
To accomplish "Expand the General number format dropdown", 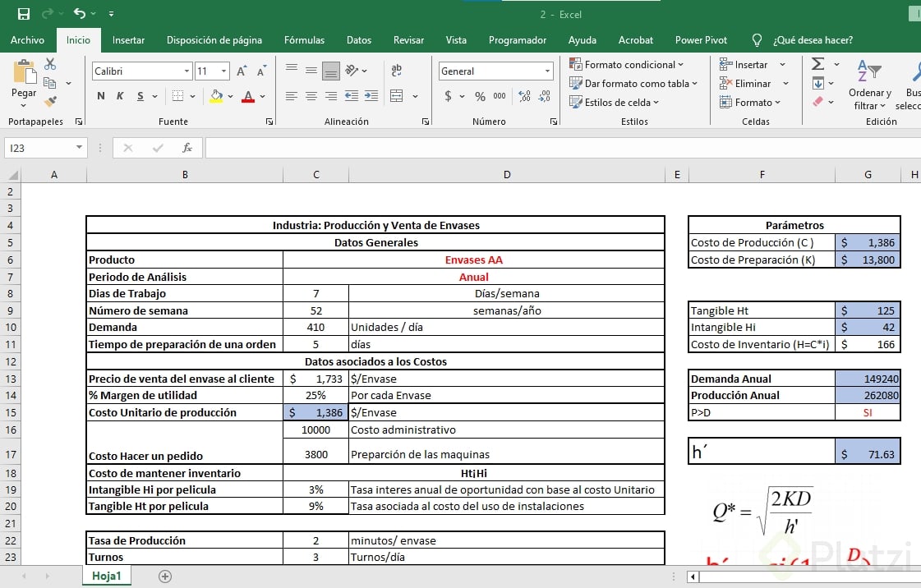I will click(x=547, y=71).
